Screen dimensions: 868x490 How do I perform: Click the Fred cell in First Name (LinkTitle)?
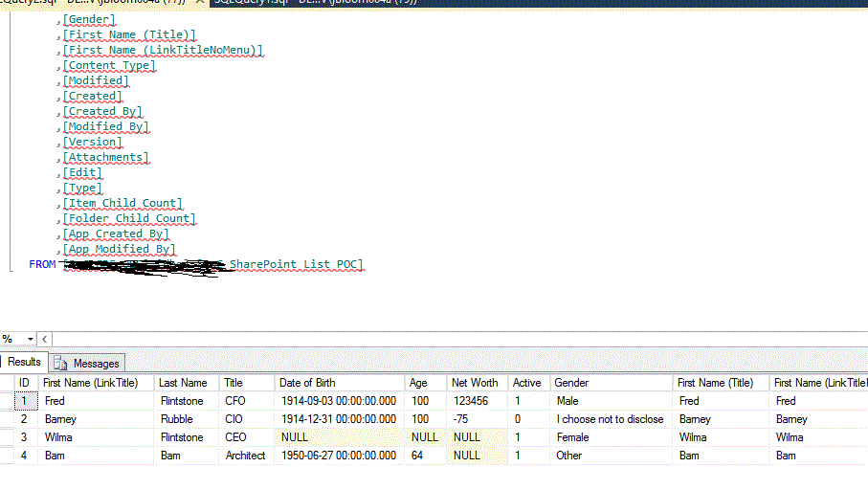click(x=96, y=401)
